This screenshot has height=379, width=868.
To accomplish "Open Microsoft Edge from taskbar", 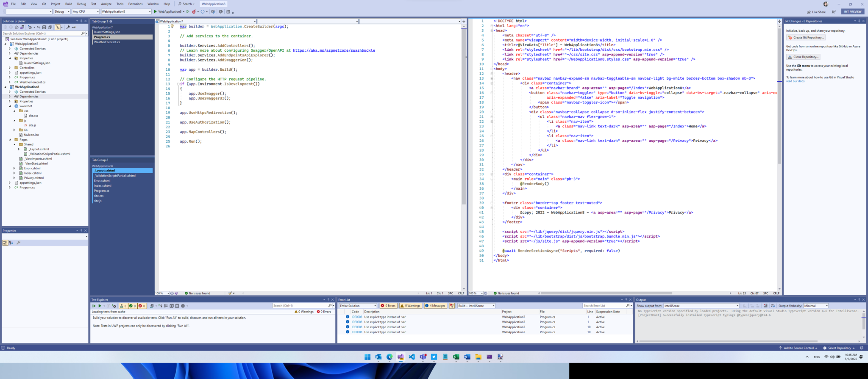I will (389, 357).
